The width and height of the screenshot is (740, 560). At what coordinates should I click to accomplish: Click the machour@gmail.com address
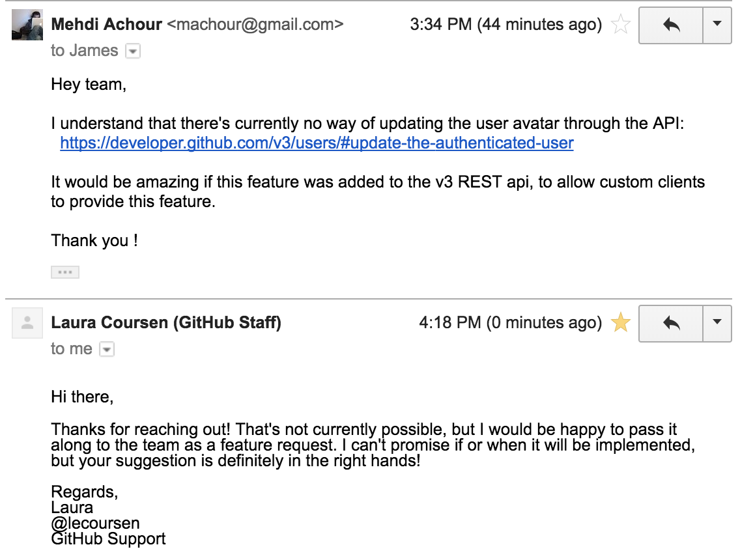[x=255, y=24]
